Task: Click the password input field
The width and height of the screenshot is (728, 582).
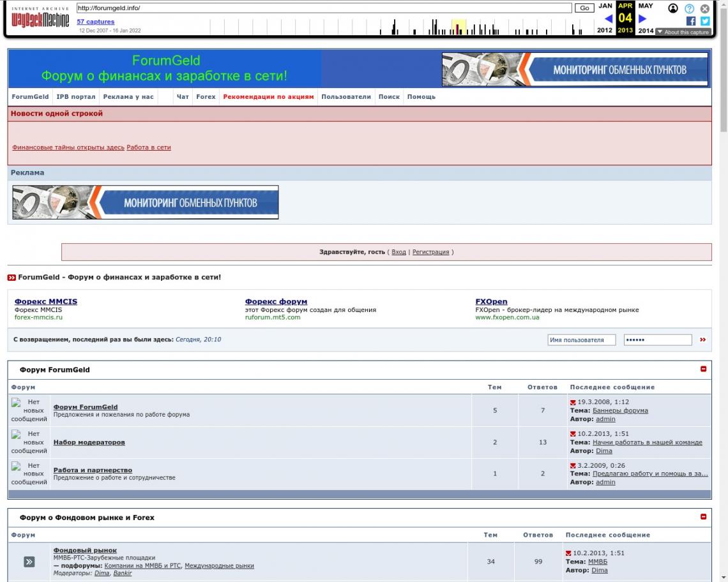Action: (x=657, y=340)
